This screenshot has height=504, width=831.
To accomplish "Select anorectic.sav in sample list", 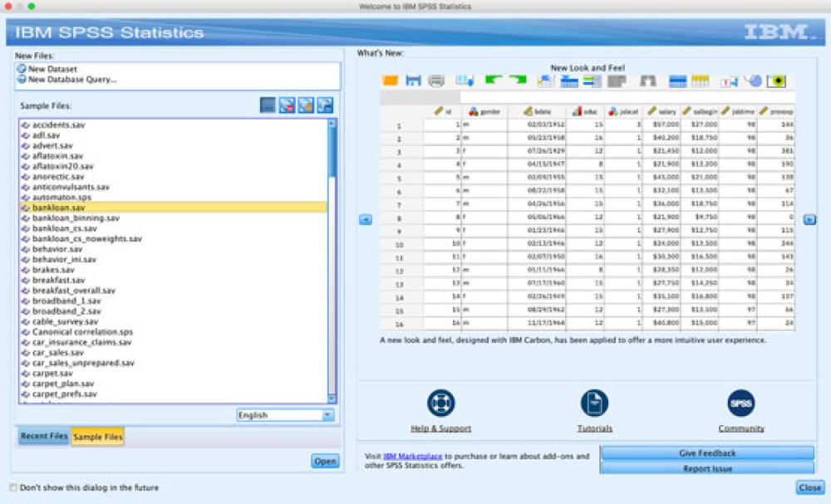I will (174, 176).
